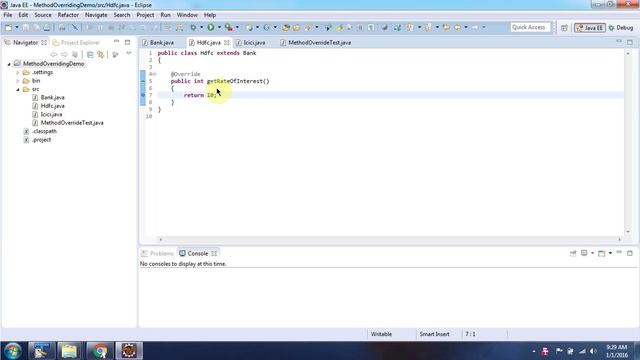Maximize the Console panel
The width and height of the screenshot is (640, 360).
(630, 253)
